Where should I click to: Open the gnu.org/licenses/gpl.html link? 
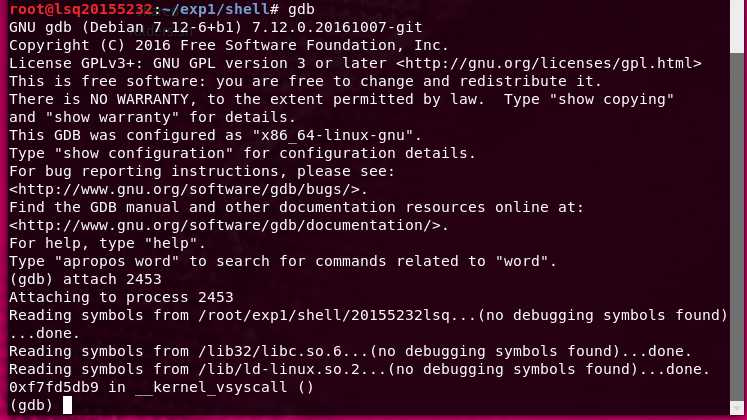pyautogui.click(x=549, y=63)
